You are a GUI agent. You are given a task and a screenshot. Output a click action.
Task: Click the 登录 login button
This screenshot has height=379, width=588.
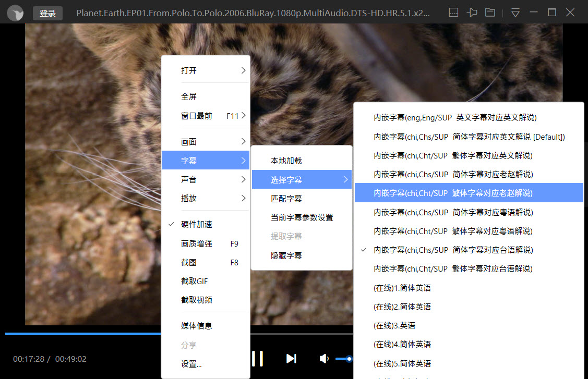(47, 14)
